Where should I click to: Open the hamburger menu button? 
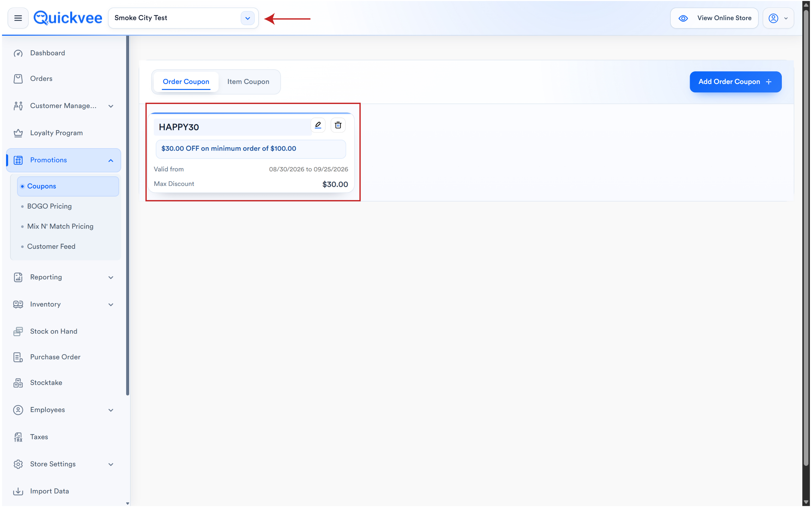click(18, 18)
